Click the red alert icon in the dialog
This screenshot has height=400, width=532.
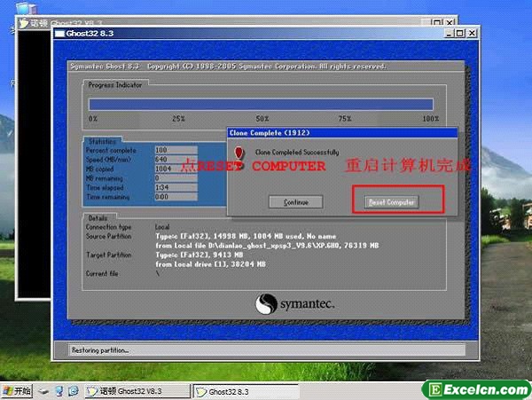click(x=239, y=153)
